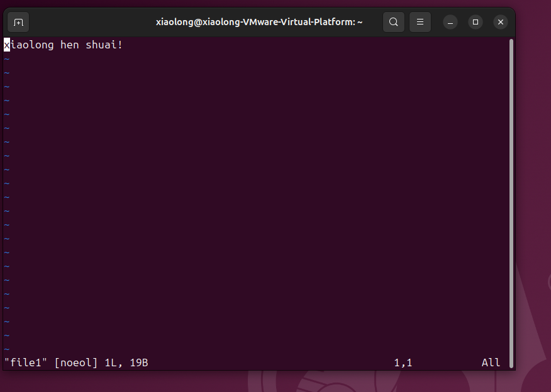Click the word "hen" in the file
The height and width of the screenshot is (392, 551).
[70, 45]
